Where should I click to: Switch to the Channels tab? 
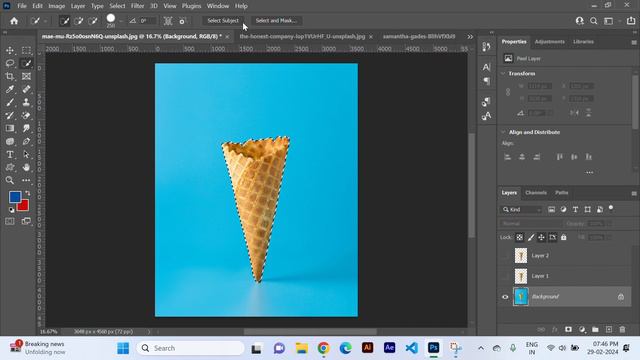pyautogui.click(x=536, y=193)
